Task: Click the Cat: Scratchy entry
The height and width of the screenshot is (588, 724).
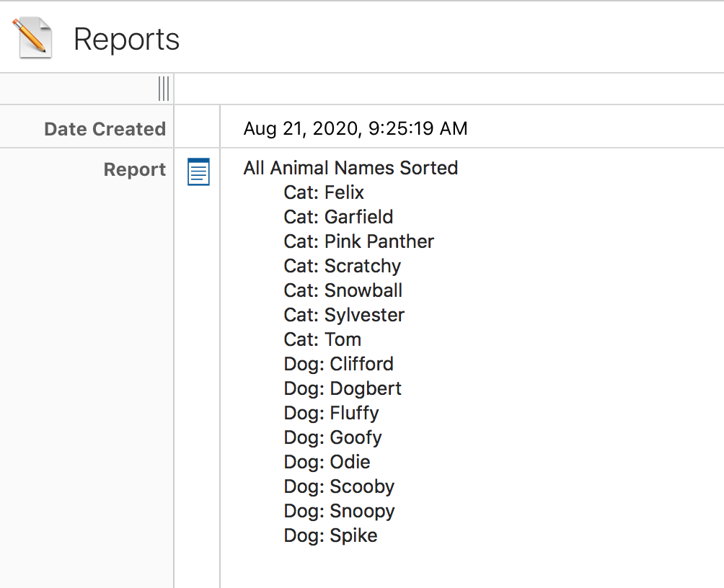Action: pyautogui.click(x=342, y=266)
